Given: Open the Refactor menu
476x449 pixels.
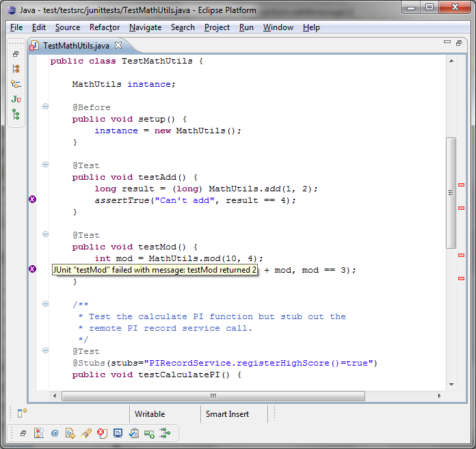Looking at the screenshot, I should coord(105,27).
